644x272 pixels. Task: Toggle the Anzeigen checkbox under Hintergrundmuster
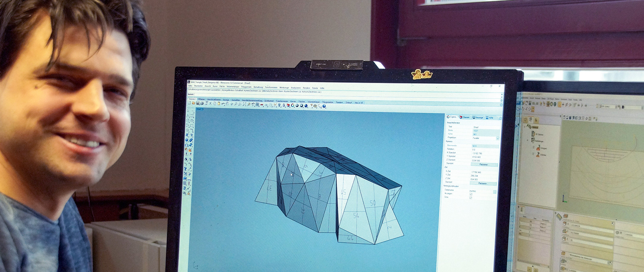tap(471, 194)
